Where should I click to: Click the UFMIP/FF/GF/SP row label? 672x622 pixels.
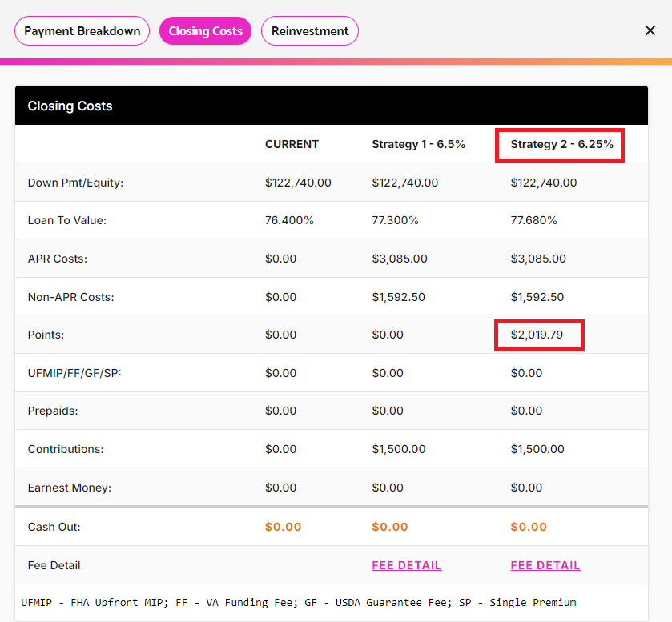click(x=74, y=373)
